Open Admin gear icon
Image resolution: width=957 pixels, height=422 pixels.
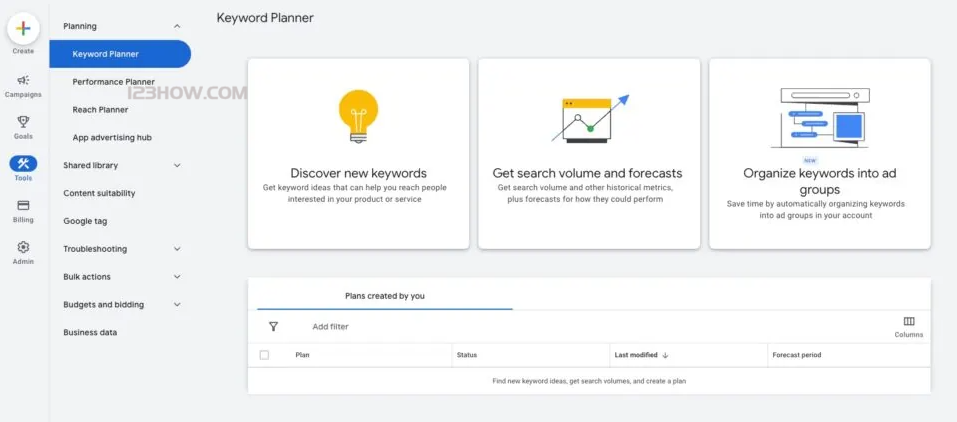23,247
